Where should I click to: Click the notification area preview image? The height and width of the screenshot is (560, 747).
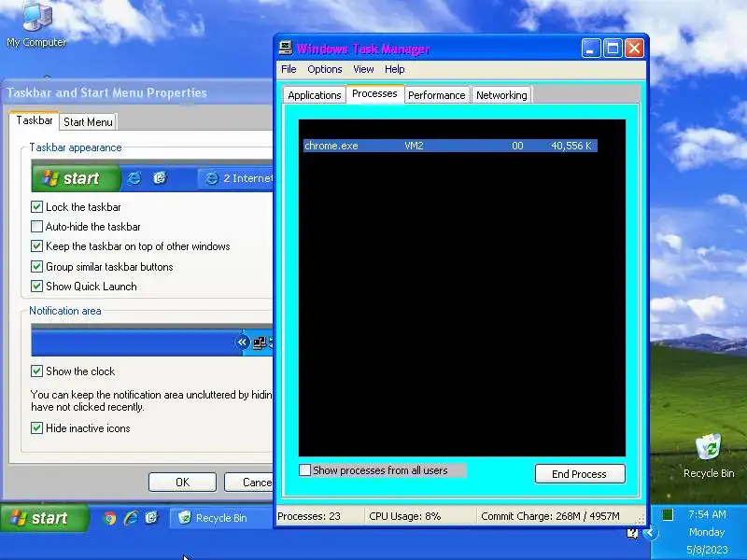(152, 340)
